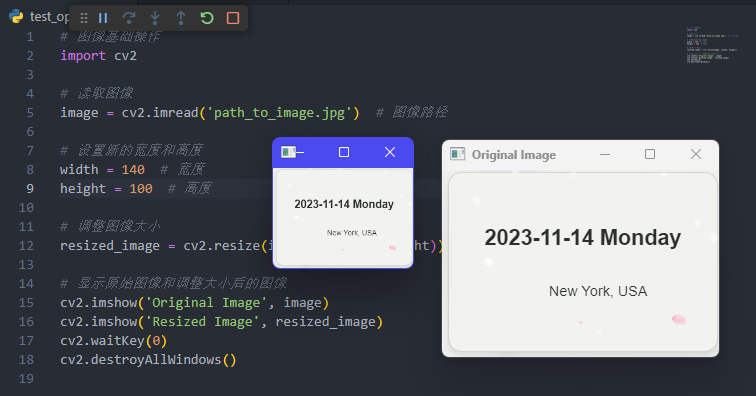Click app icon in small resized window
756x396 pixels.
point(288,152)
